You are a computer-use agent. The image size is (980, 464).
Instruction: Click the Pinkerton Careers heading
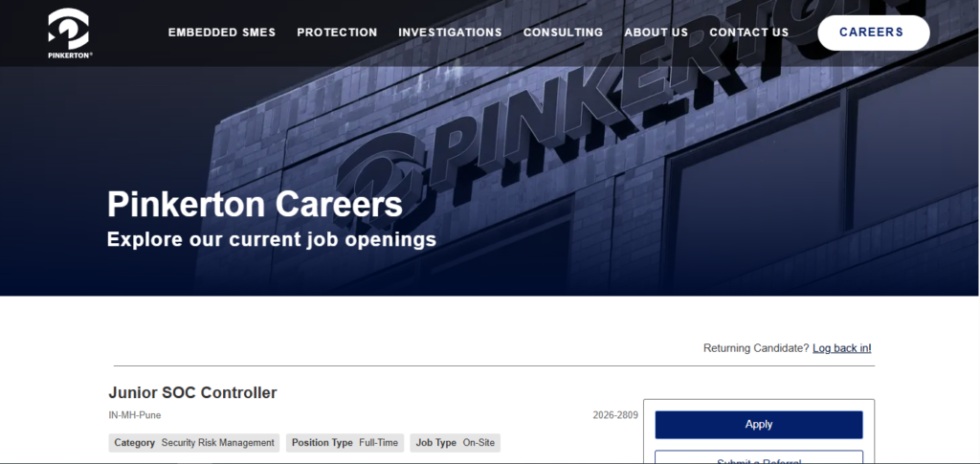[x=255, y=204]
